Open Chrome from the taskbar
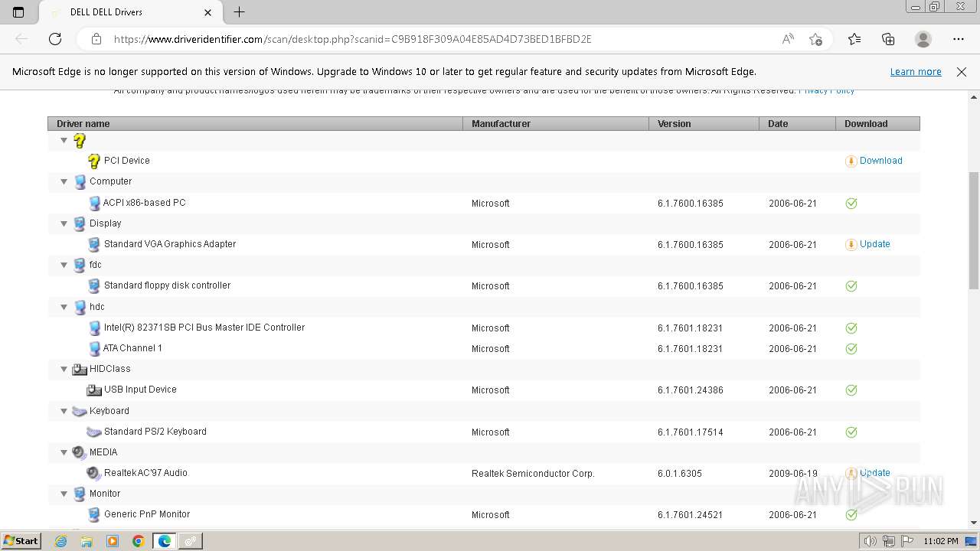The width and height of the screenshot is (980, 551). (139, 541)
